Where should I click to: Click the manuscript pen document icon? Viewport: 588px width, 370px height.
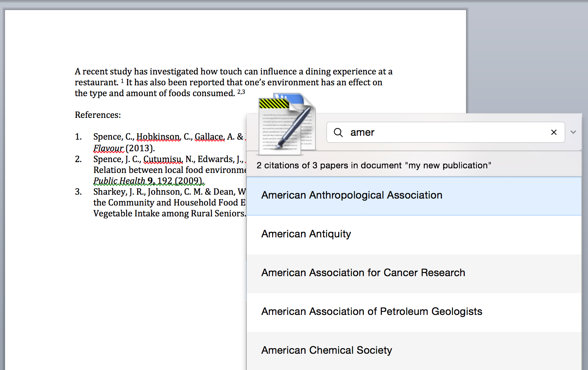click(x=287, y=122)
